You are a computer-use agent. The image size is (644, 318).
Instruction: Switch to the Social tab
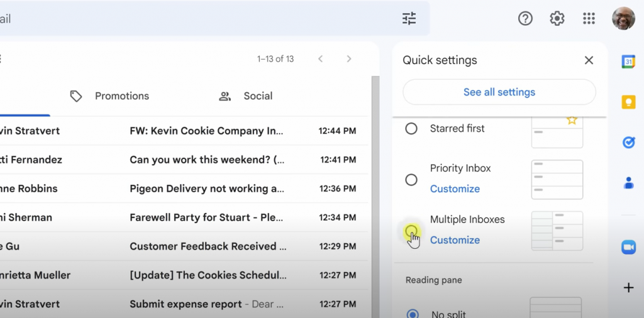click(x=246, y=96)
